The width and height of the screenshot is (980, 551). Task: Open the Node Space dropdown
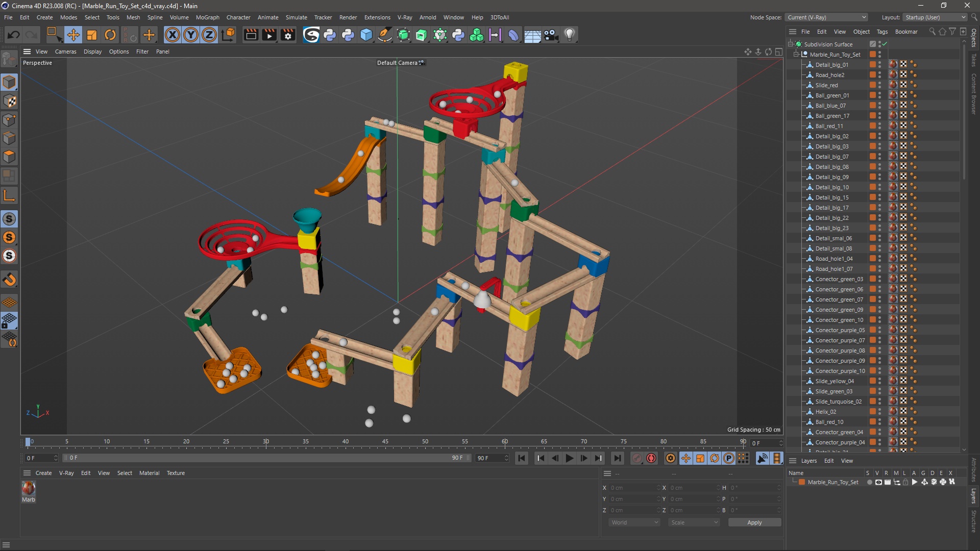point(827,17)
